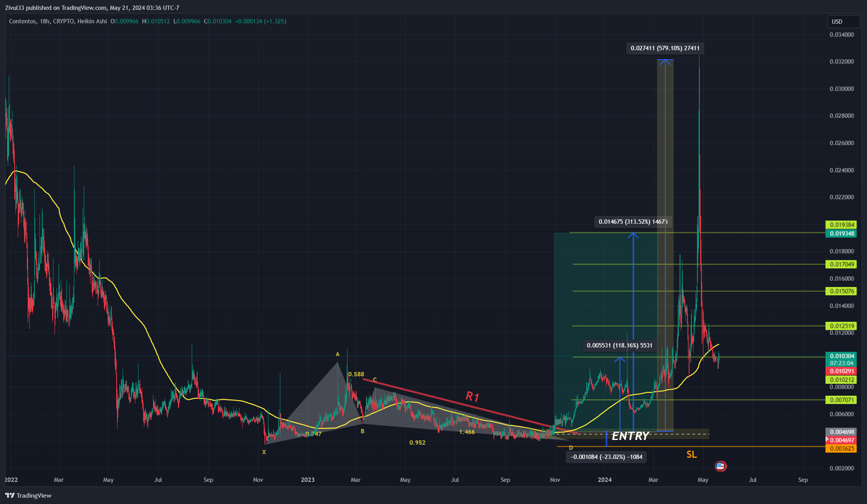Click the 0.012519 price level tag

click(841, 326)
